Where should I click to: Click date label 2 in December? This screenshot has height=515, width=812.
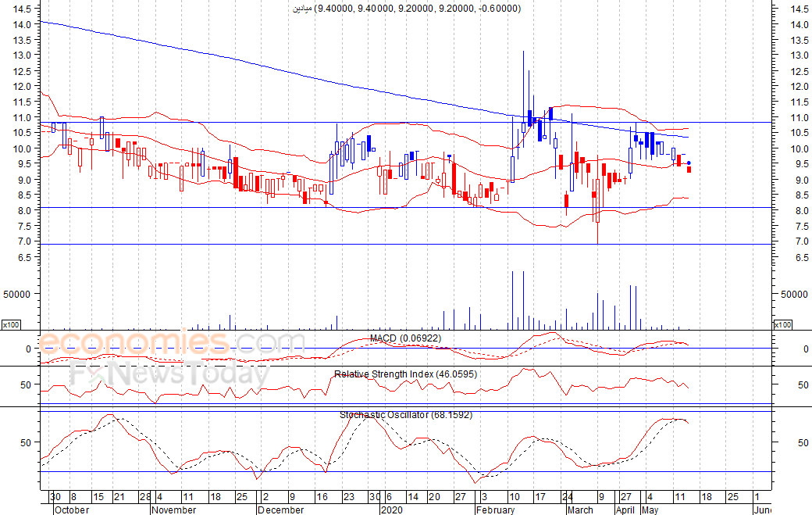click(265, 497)
